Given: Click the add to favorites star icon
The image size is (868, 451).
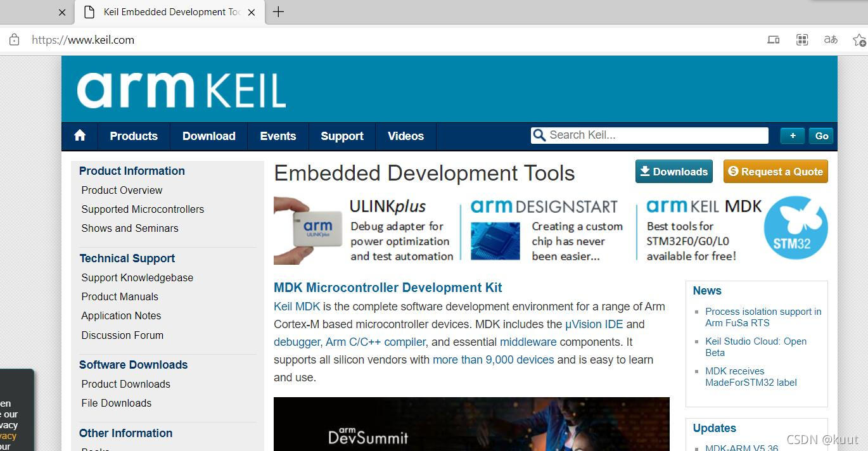Looking at the screenshot, I should [x=859, y=40].
